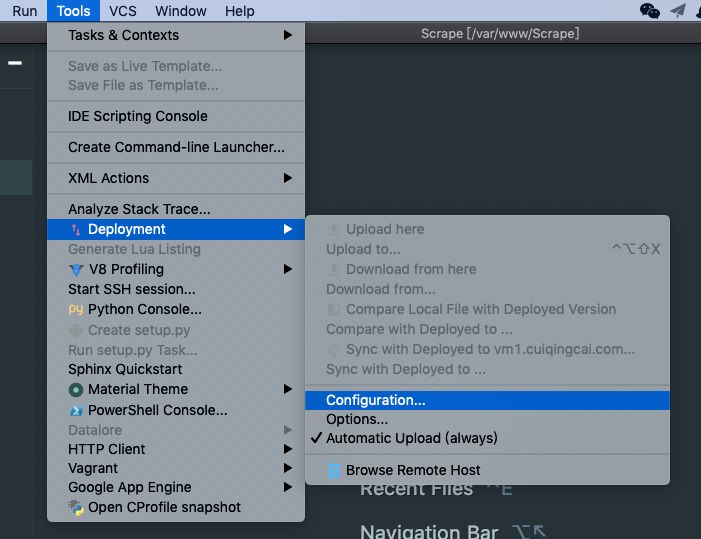Expand the Deployment submenu arrow
The width and height of the screenshot is (701, 539).
288,229
